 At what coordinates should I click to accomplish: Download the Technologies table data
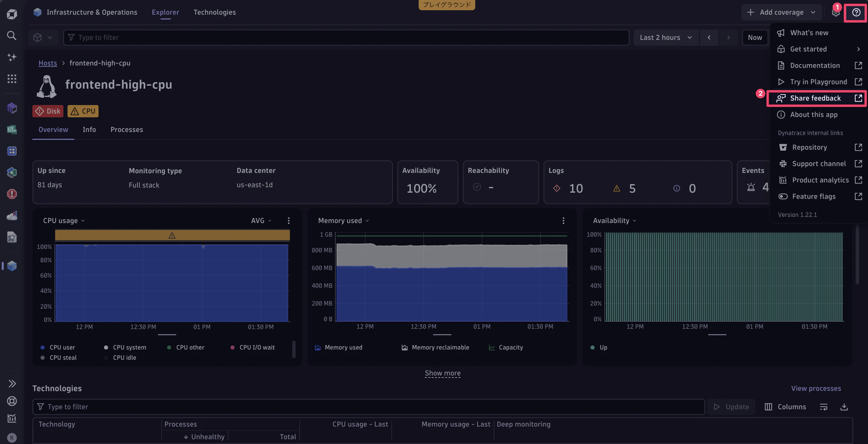click(x=844, y=407)
